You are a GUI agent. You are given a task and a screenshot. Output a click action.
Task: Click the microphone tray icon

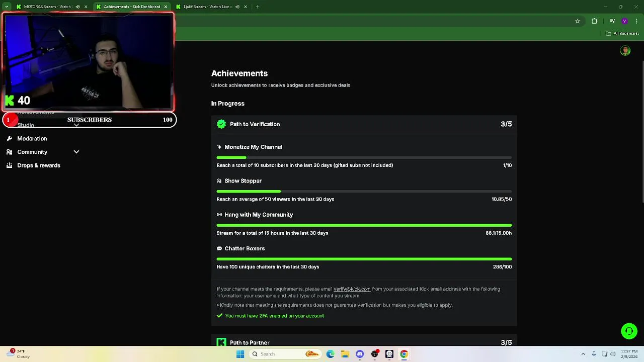point(594,354)
